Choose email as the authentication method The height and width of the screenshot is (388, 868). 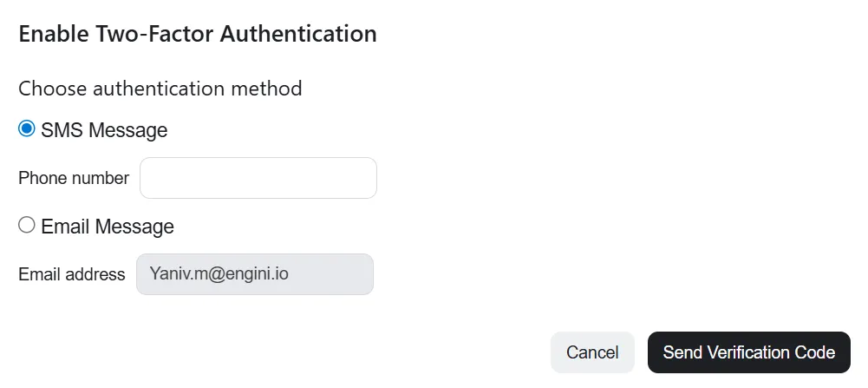click(27, 225)
